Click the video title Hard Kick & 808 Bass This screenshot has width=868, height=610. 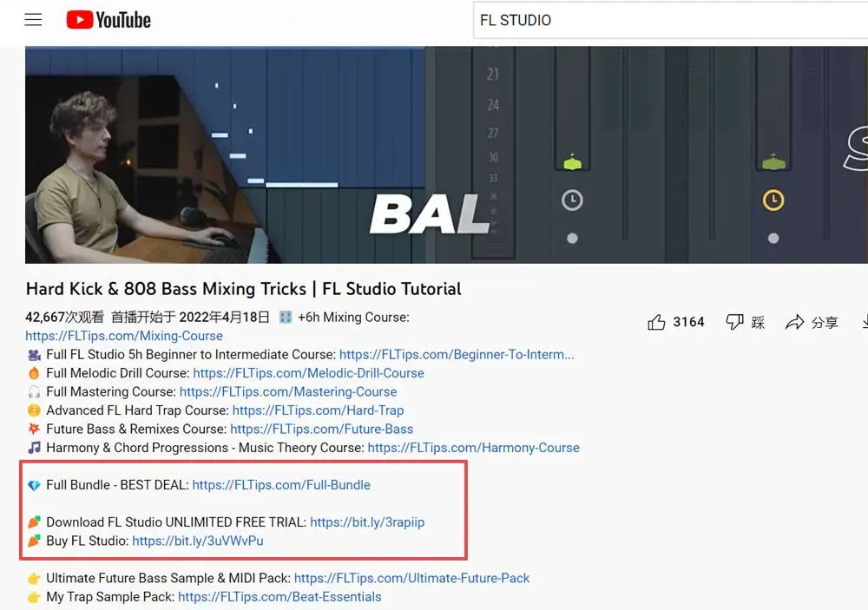click(x=244, y=289)
